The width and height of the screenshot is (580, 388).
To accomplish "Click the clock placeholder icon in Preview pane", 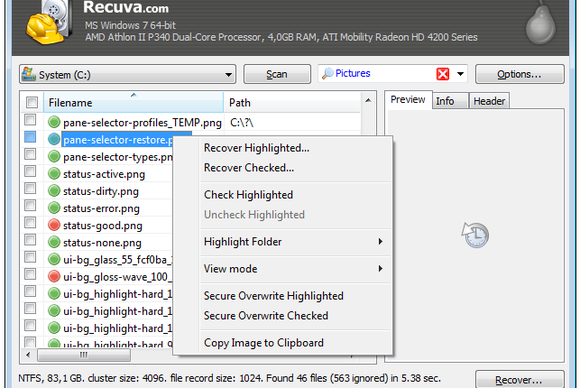I will pyautogui.click(x=475, y=235).
